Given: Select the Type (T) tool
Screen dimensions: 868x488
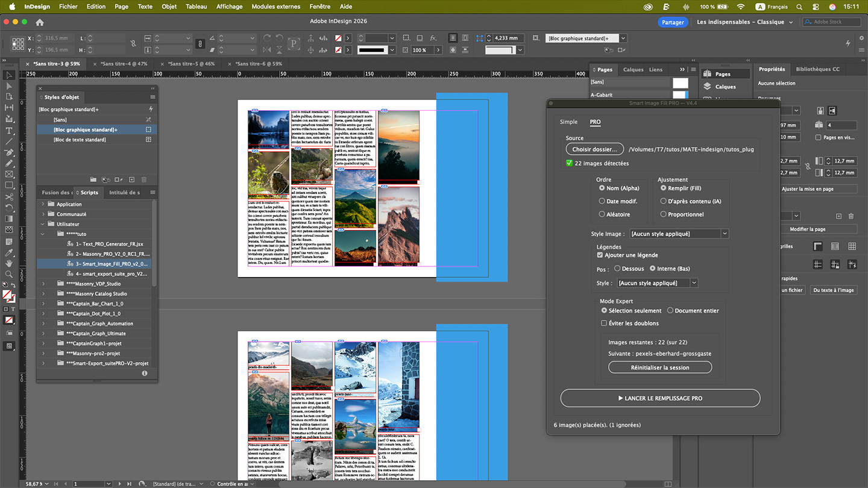Looking at the screenshot, I should [9, 130].
